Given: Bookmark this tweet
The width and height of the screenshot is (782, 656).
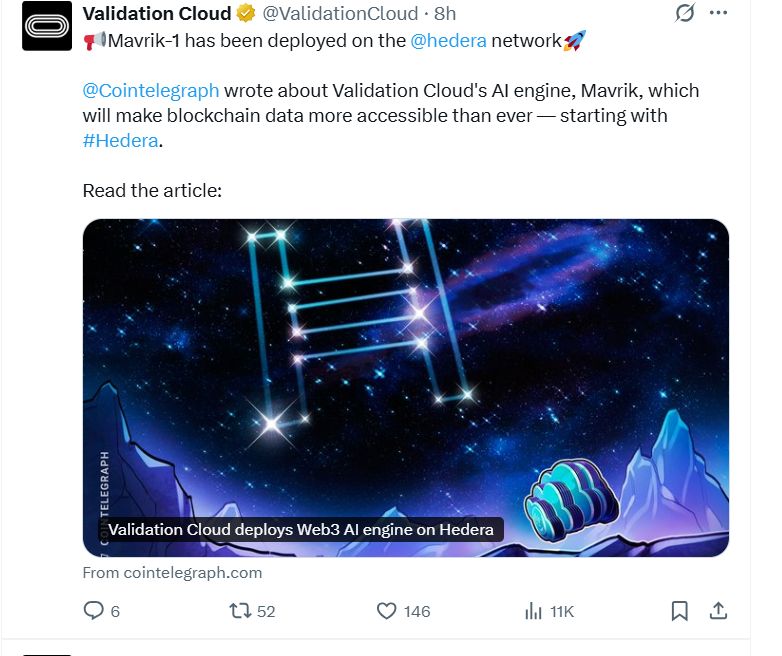Looking at the screenshot, I should point(680,610).
